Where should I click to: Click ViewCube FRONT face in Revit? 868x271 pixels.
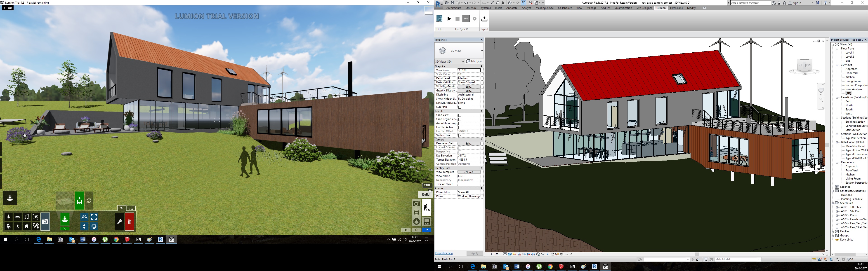[x=808, y=65]
